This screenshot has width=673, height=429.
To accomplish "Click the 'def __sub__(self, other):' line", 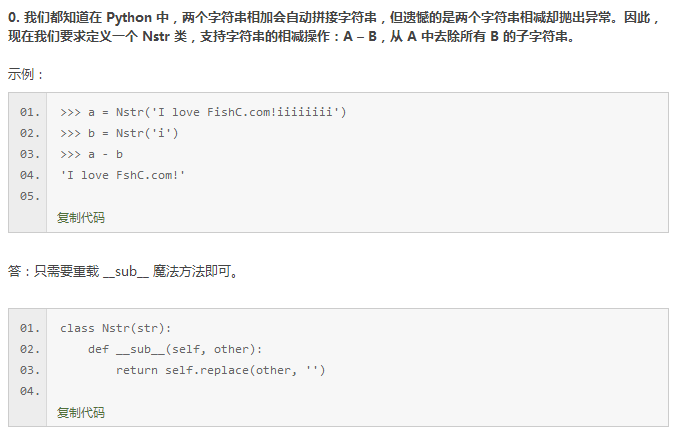I will 174,349.
